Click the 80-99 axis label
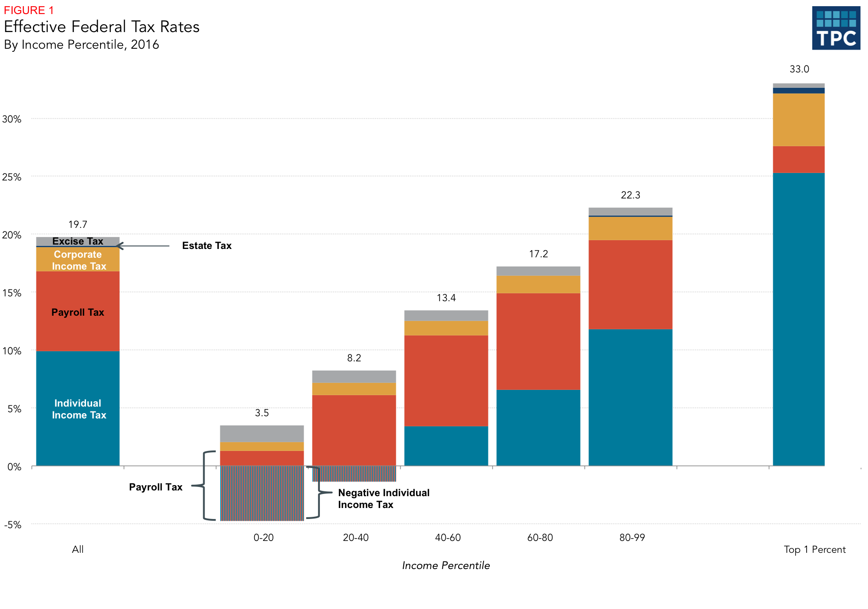 [632, 537]
